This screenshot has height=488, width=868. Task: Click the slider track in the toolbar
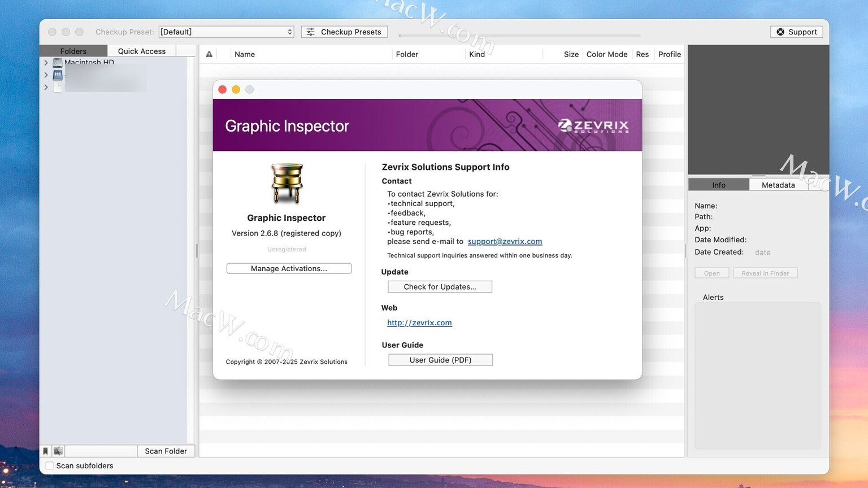519,35
